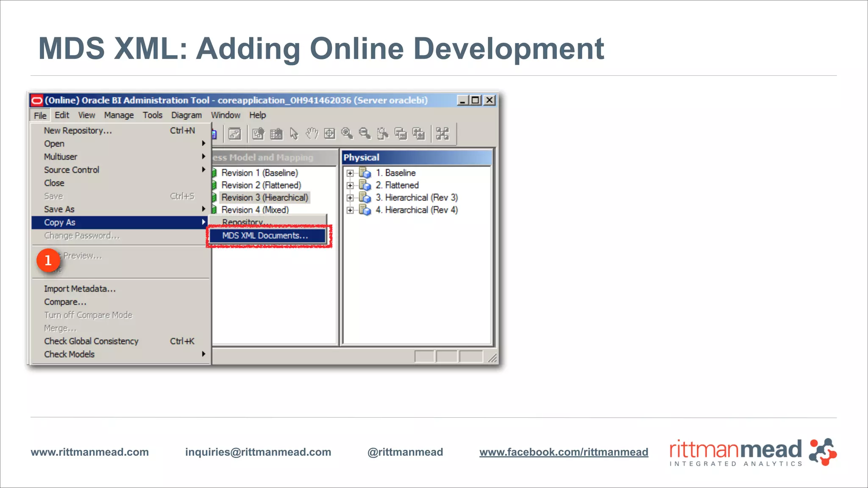This screenshot has width=868, height=488.
Task: Expand the 2. Flattened physical node
Action: [x=350, y=186]
